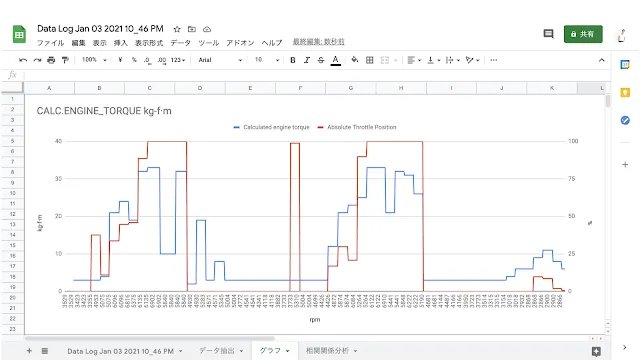Click the merge cells icon
640x360 pixels.
pyautogui.click(x=384, y=60)
